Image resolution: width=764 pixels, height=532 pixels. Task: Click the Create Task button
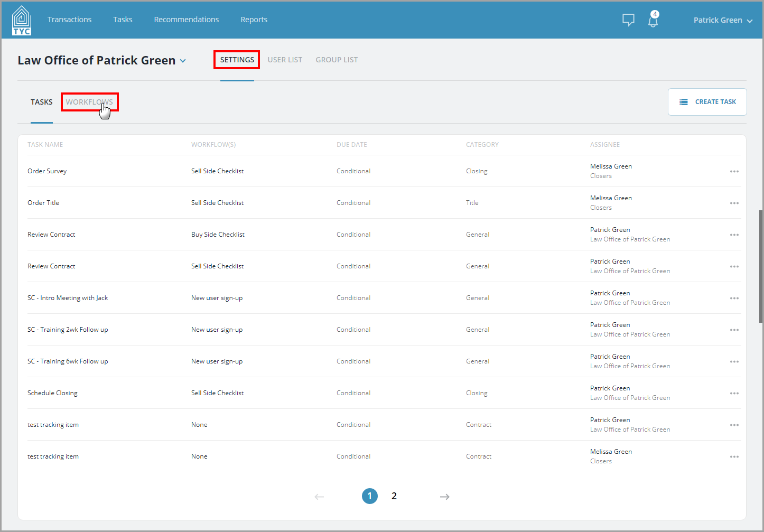pyautogui.click(x=707, y=102)
